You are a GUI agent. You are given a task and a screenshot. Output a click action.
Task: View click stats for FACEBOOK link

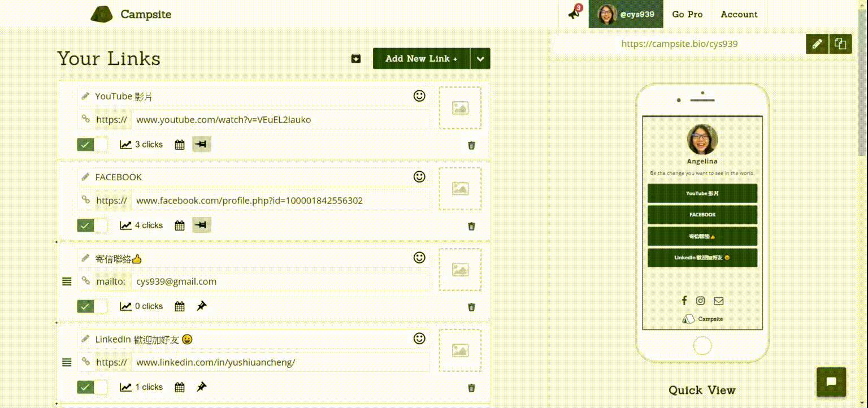[141, 225]
